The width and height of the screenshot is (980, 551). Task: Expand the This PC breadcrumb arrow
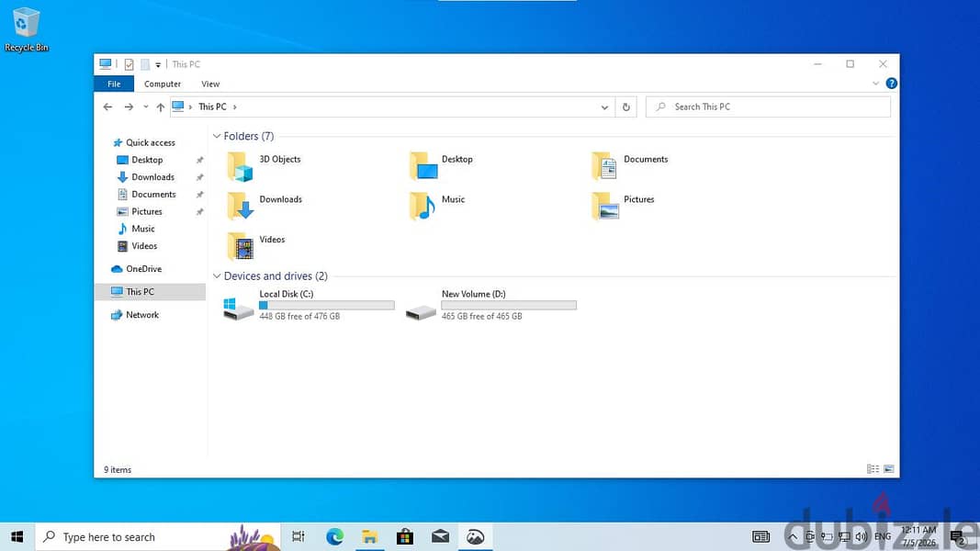[x=235, y=107]
